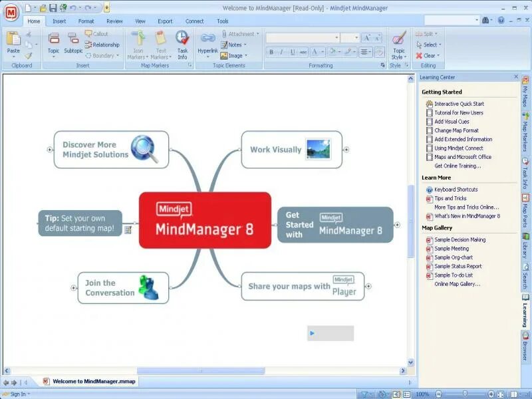Switch to the Format ribbon tab
Image resolution: width=532 pixels, height=399 pixels.
click(86, 21)
